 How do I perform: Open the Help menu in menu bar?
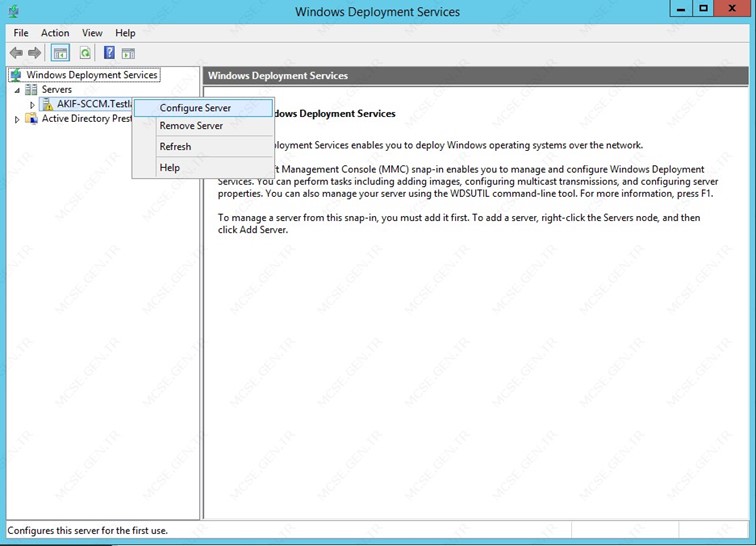point(125,33)
